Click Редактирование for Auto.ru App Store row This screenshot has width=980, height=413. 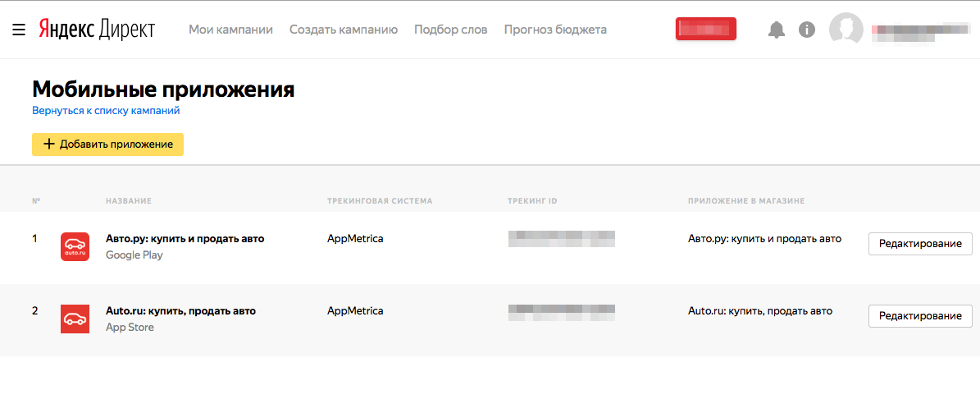tap(920, 315)
